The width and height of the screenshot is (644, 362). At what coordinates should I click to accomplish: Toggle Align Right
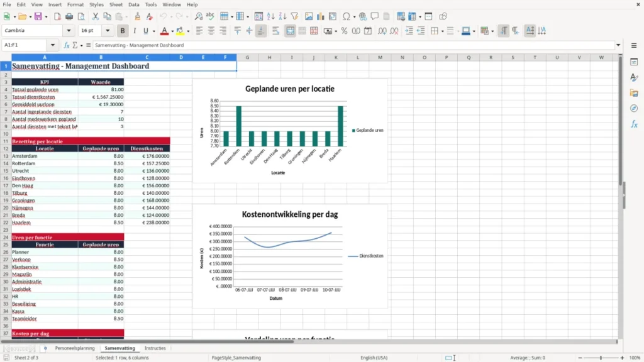[223, 31]
